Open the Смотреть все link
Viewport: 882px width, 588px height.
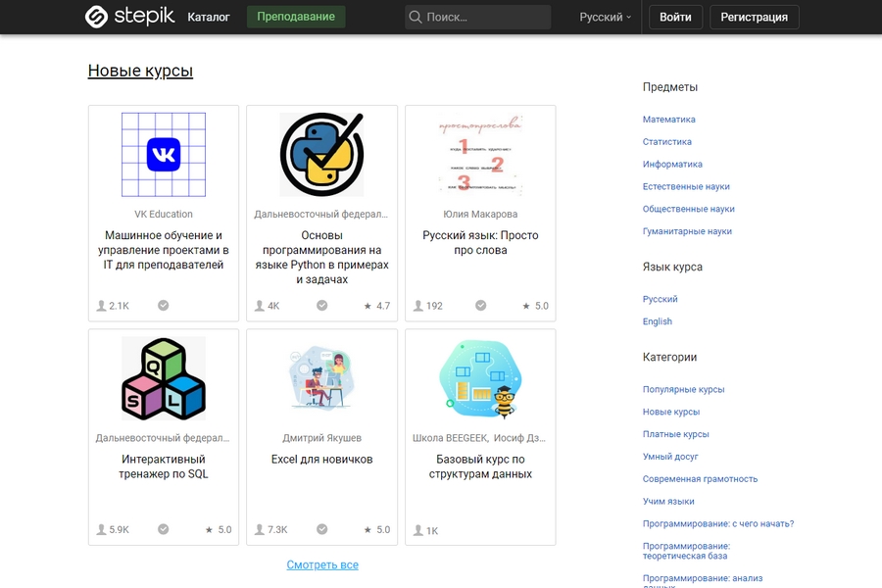click(322, 564)
